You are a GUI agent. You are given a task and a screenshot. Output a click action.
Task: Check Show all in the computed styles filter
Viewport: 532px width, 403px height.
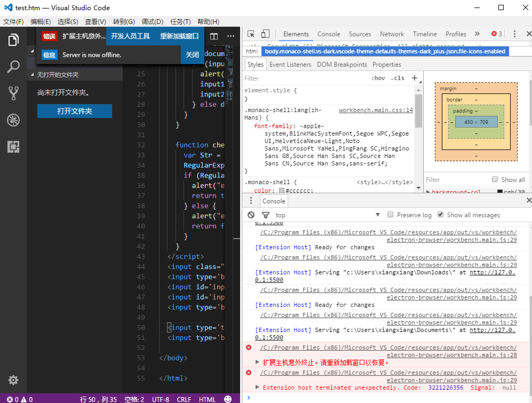[x=495, y=179]
